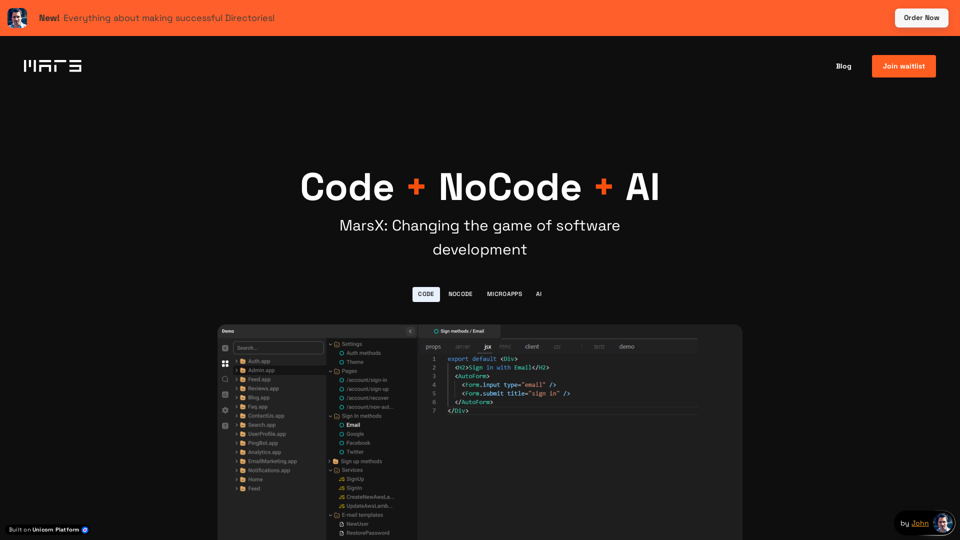
Task: Open the John link in the bottom corner
Action: tap(920, 523)
